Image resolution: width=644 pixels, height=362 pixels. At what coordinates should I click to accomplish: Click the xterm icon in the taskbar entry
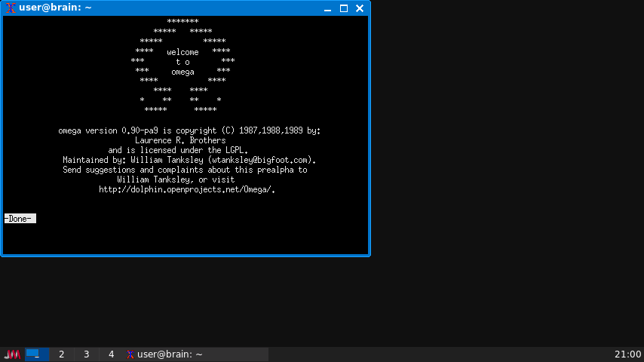(x=130, y=354)
